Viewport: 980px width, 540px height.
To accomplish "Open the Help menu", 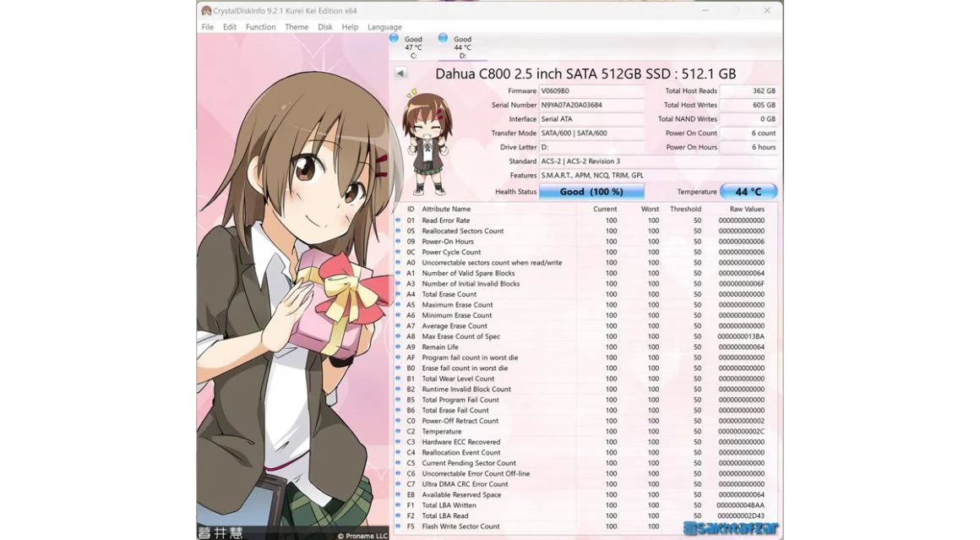I will (x=350, y=27).
